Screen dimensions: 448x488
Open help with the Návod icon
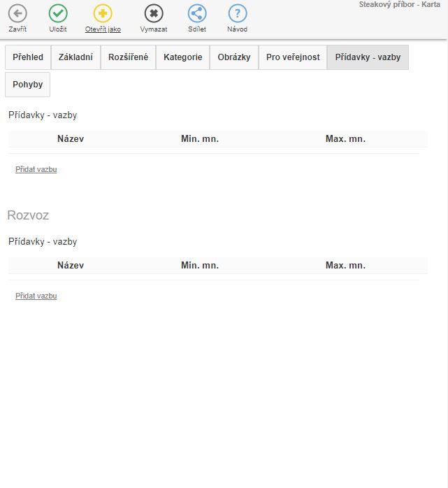point(238,13)
